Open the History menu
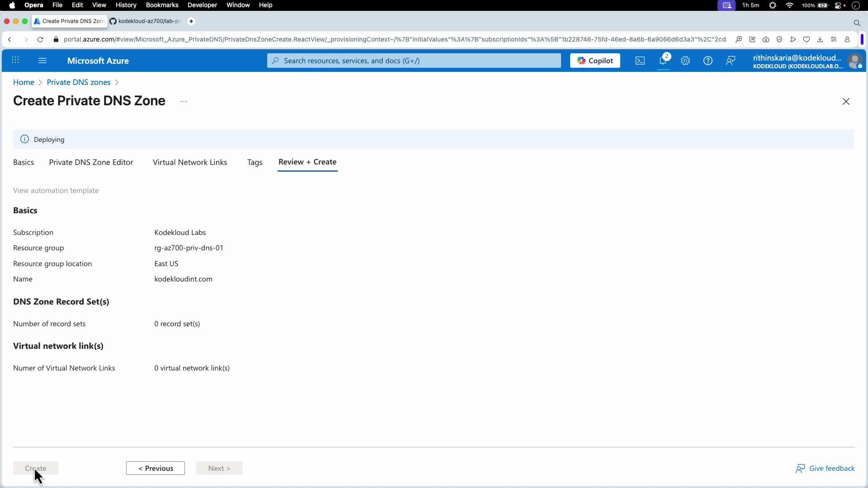Viewport: 868px width, 488px height. [126, 5]
